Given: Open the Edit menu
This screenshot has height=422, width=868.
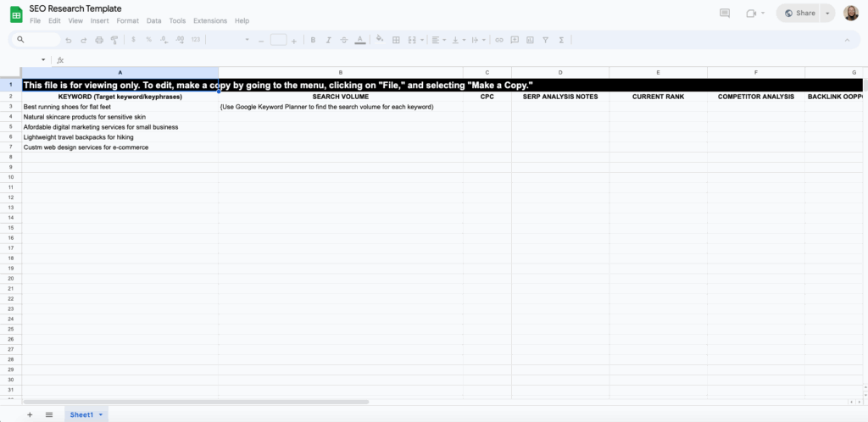Looking at the screenshot, I should [x=54, y=20].
